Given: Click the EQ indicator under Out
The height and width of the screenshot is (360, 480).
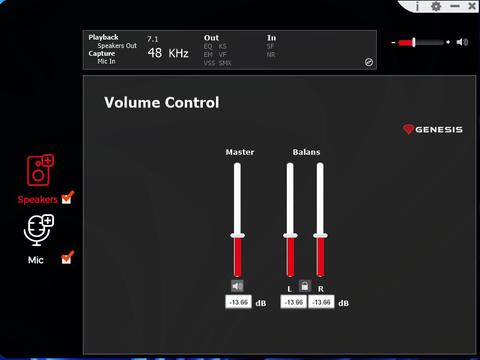Looking at the screenshot, I should pos(208,46).
